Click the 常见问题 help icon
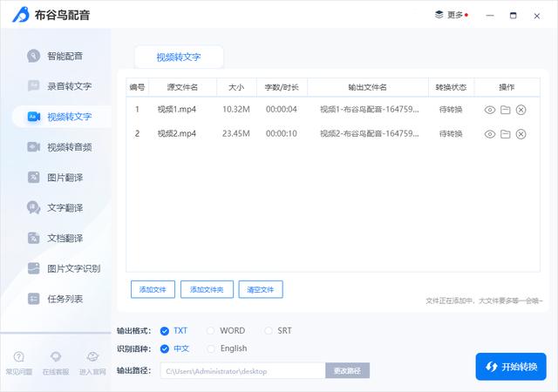This screenshot has height=392, width=558. coord(19,357)
